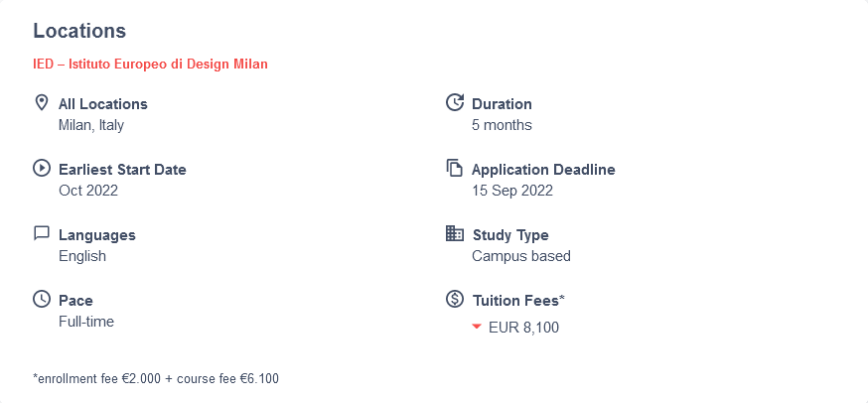Click the Full-time pace value
The height and width of the screenshot is (403, 868).
86,322
